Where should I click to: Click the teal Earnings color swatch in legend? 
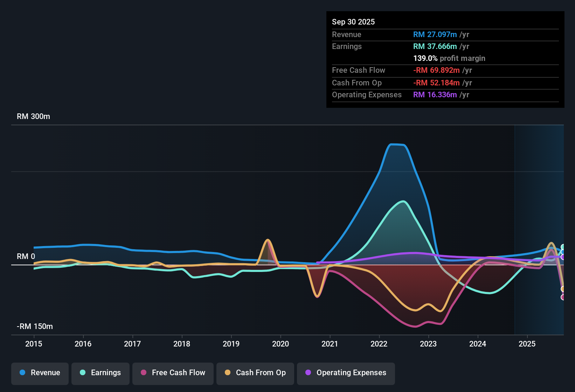pos(82,373)
